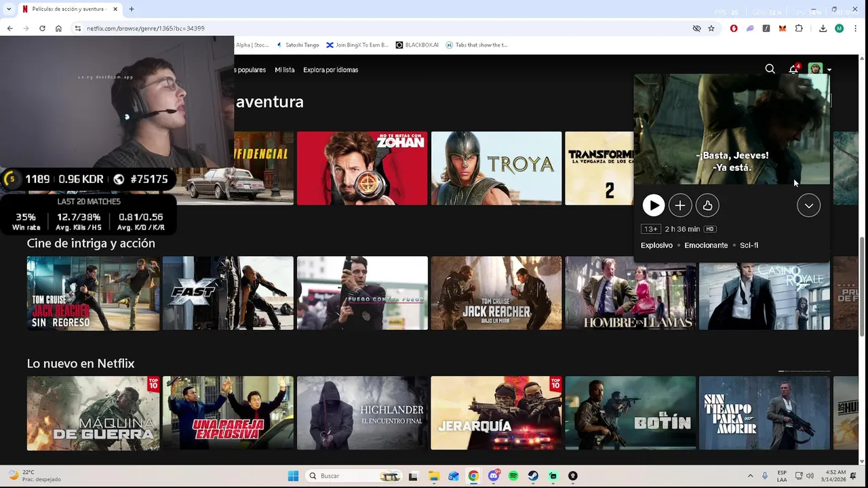
Task: Open the BLACKBOX.AI bookmark
Action: pyautogui.click(x=417, y=45)
